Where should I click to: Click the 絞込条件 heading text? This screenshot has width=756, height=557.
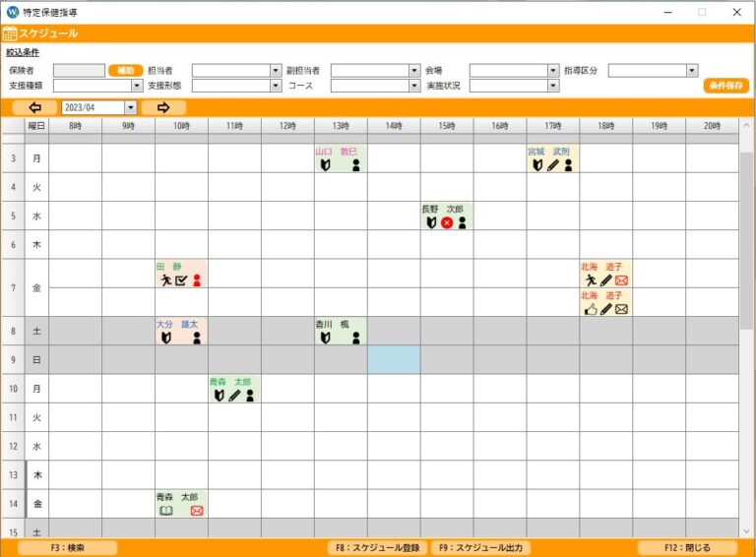23,52
